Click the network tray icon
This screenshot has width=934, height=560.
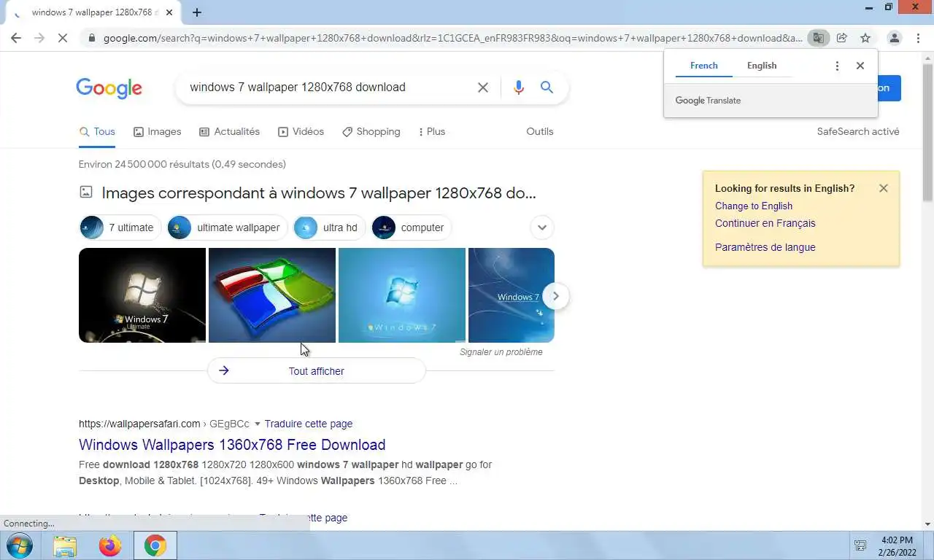860,545
